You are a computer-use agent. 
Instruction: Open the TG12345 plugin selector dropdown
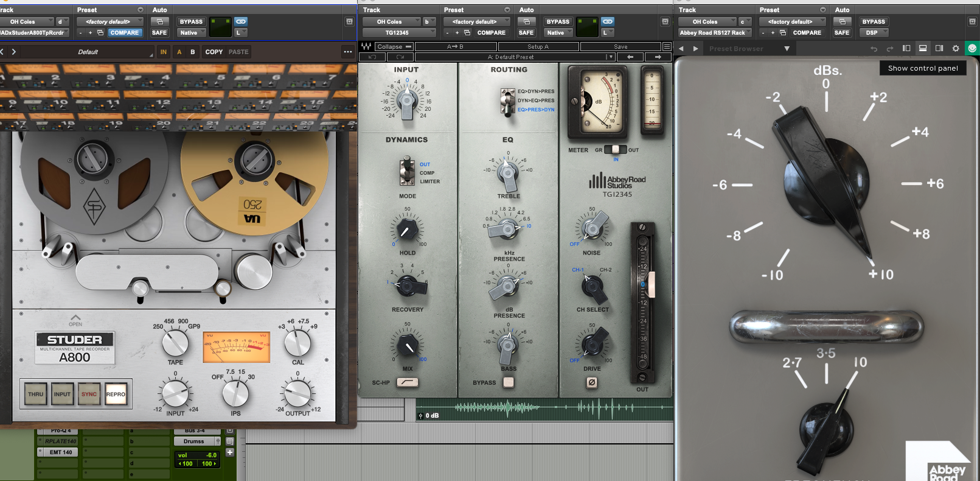tap(400, 33)
